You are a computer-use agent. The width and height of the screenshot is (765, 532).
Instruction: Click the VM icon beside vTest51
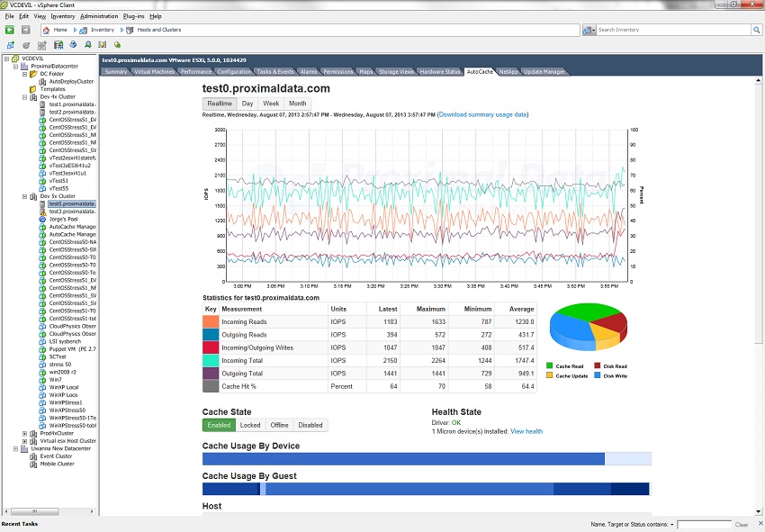pos(42,181)
